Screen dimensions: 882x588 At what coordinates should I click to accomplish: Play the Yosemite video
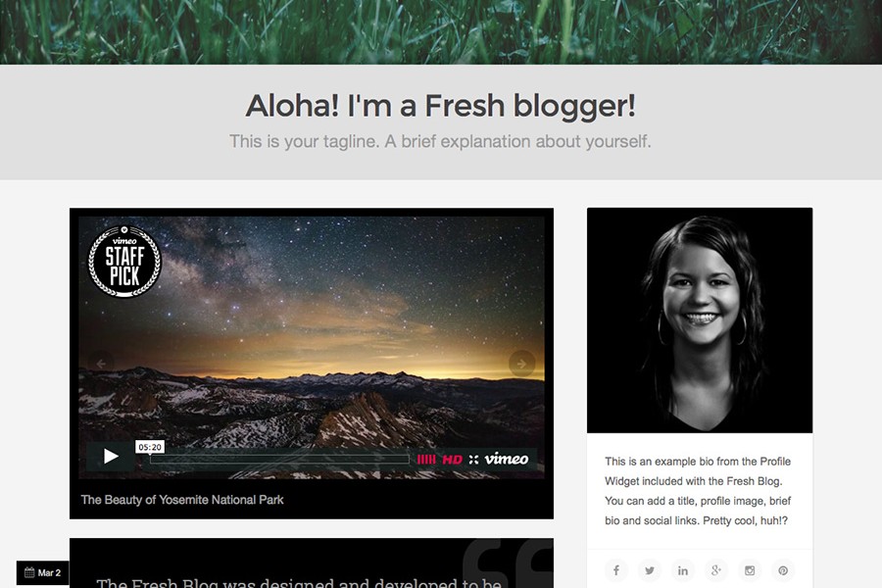(x=111, y=457)
